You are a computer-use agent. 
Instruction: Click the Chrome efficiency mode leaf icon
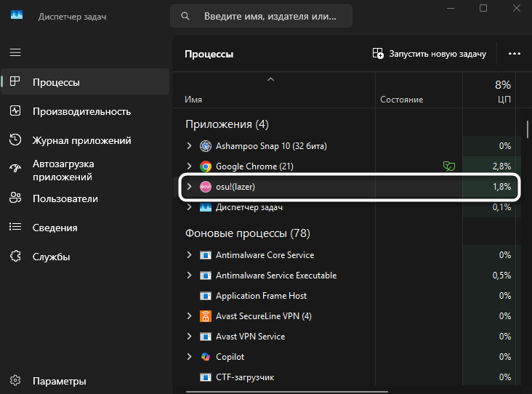click(x=450, y=166)
